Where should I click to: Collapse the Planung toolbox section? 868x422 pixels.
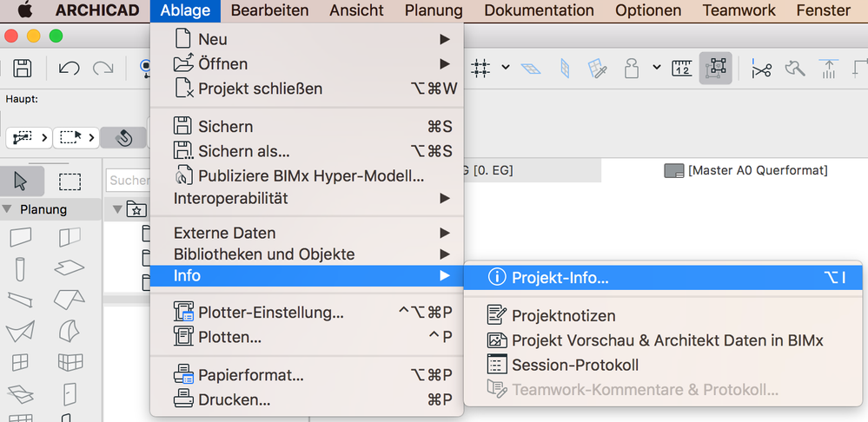click(8, 209)
